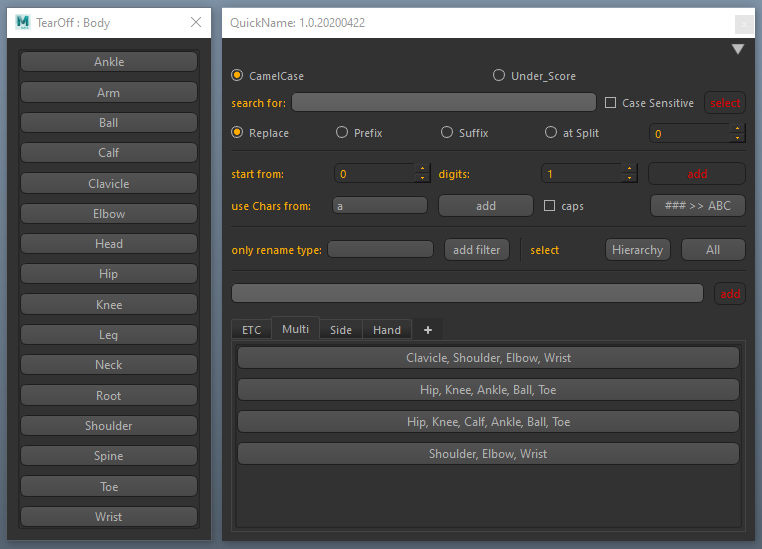Enable the Case Sensitive checkbox
This screenshot has width=762, height=549.
pyautogui.click(x=610, y=103)
